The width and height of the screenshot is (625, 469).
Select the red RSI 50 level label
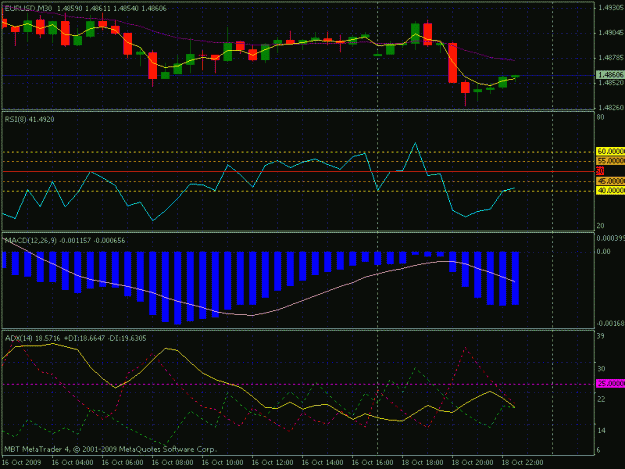(x=600, y=171)
